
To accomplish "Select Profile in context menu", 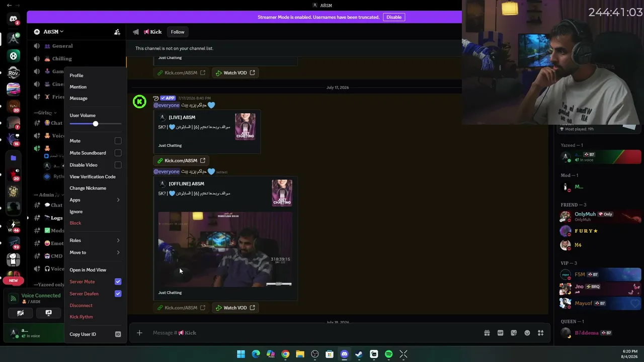I will coord(95,75).
